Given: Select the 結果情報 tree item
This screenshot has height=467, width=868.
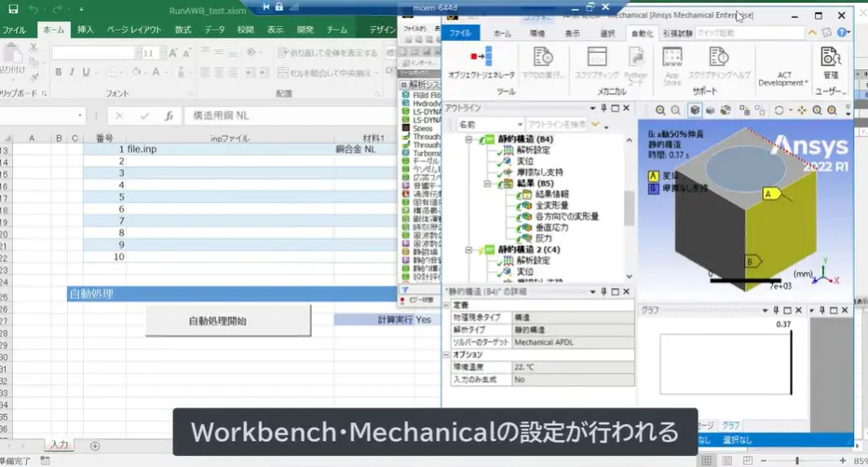Looking at the screenshot, I should (552, 194).
